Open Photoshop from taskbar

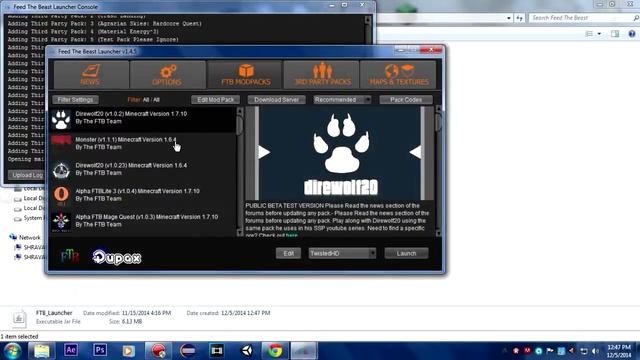(x=100, y=350)
